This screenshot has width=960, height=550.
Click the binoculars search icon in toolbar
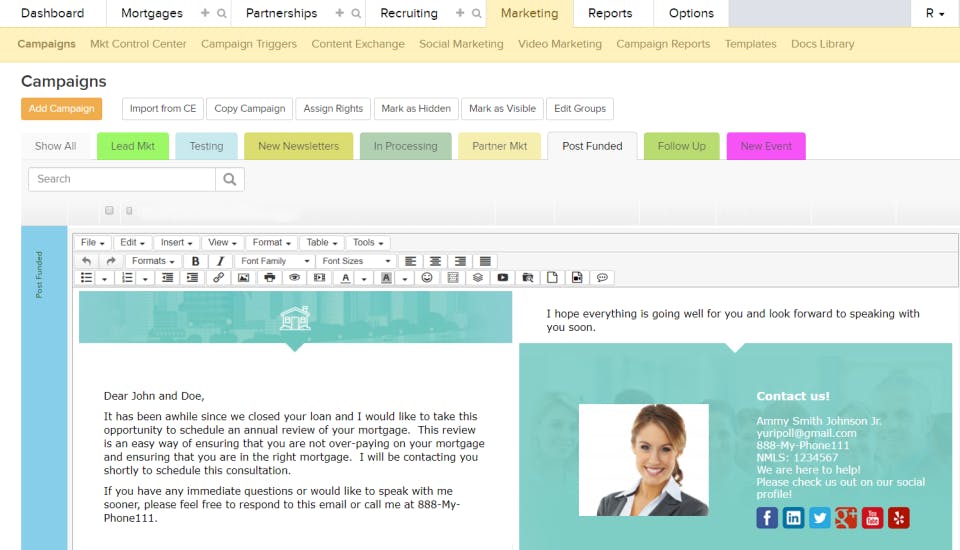click(528, 277)
